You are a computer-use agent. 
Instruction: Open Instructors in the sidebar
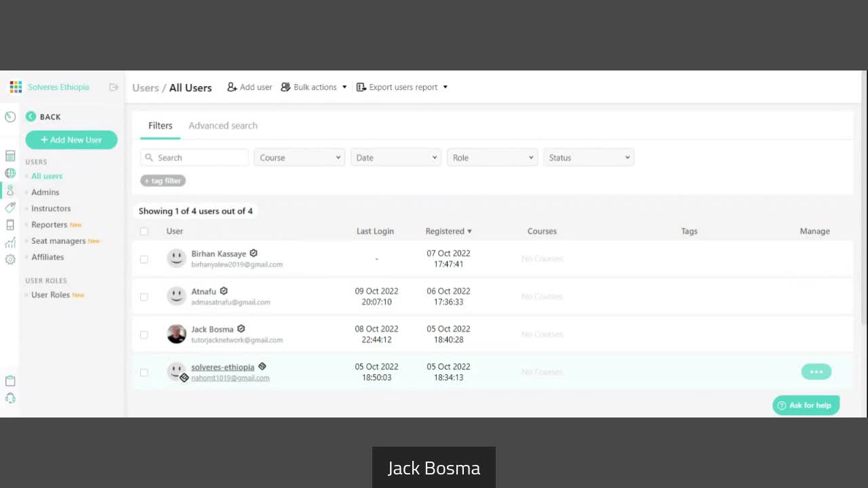tap(51, 209)
